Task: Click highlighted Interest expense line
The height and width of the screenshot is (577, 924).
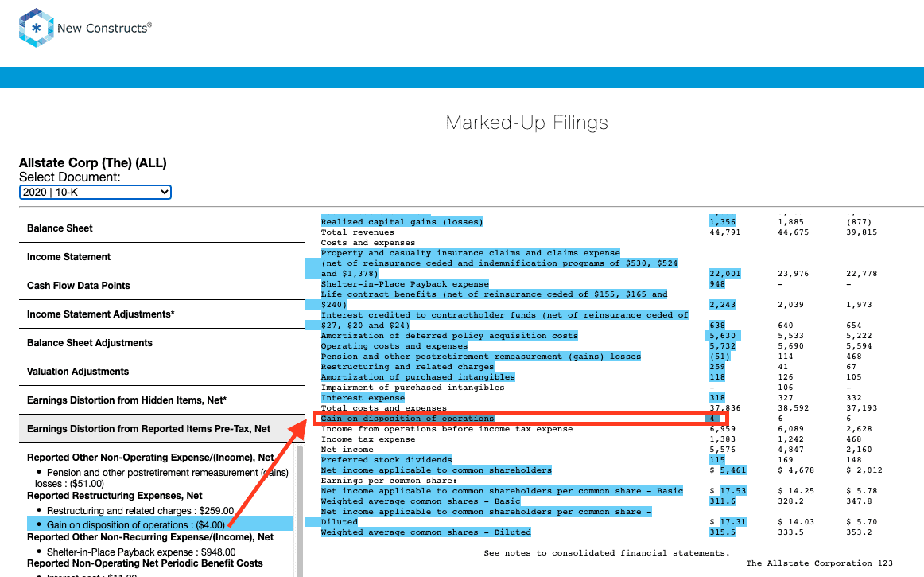Action: [363, 398]
